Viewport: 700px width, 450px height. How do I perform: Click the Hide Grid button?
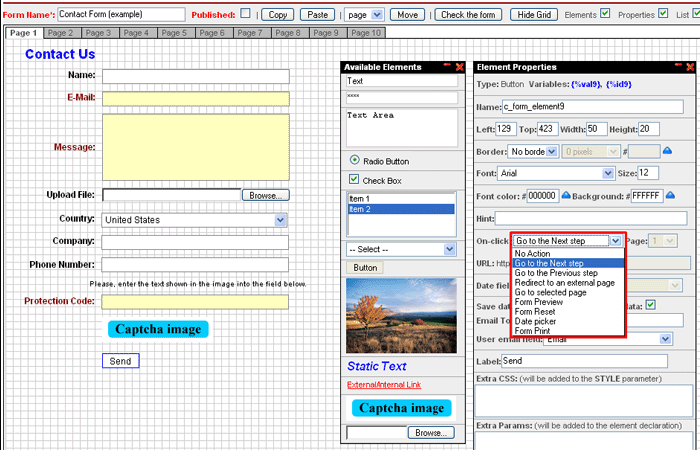(x=534, y=15)
